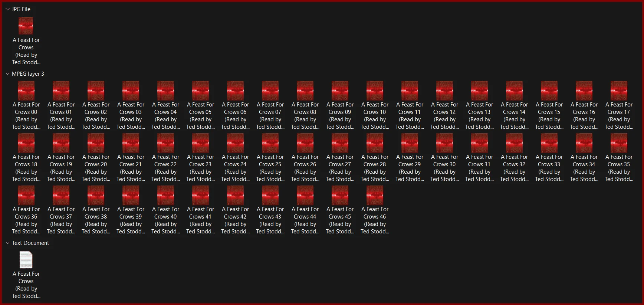Select A Feast For Crows 40 mp3 icon
The height and width of the screenshot is (305, 644).
coord(165,195)
